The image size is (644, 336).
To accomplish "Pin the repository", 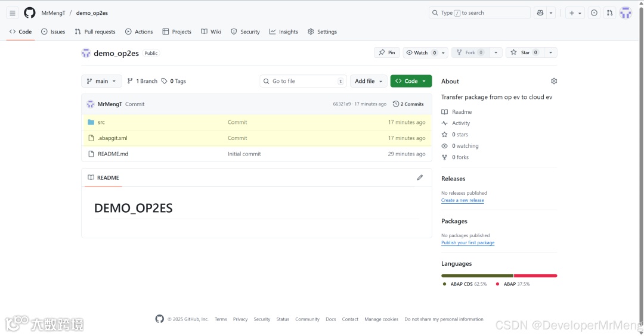I will [387, 52].
